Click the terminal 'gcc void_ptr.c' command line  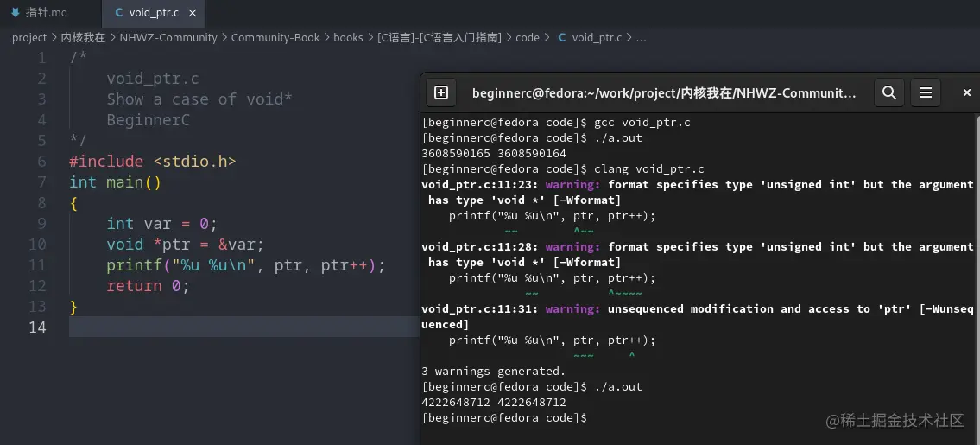pos(556,122)
